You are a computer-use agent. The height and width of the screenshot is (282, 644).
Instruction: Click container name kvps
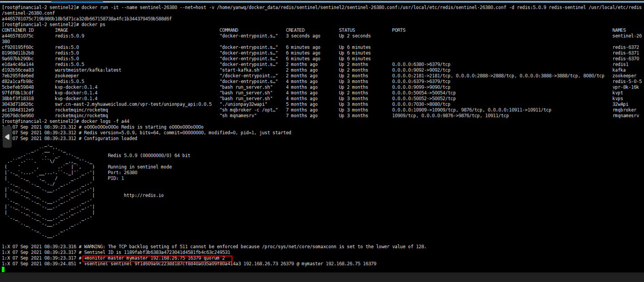point(618,98)
